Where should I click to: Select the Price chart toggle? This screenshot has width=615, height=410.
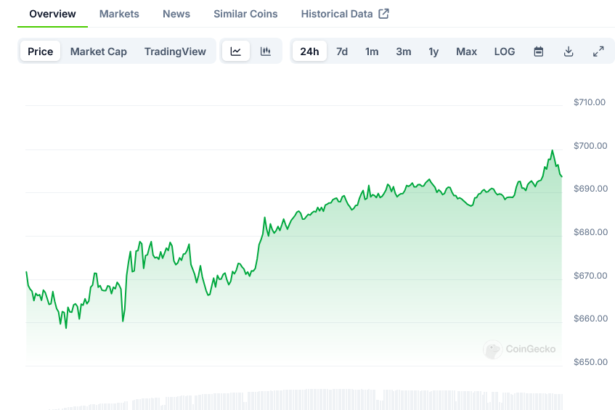coord(41,51)
